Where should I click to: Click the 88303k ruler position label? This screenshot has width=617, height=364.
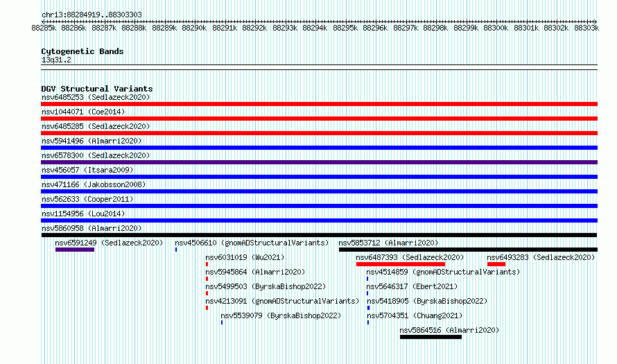click(586, 28)
